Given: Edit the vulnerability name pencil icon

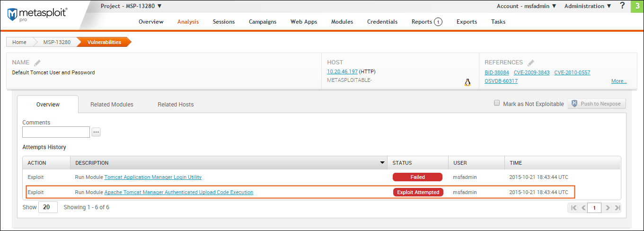Looking at the screenshot, I should click(x=37, y=62).
